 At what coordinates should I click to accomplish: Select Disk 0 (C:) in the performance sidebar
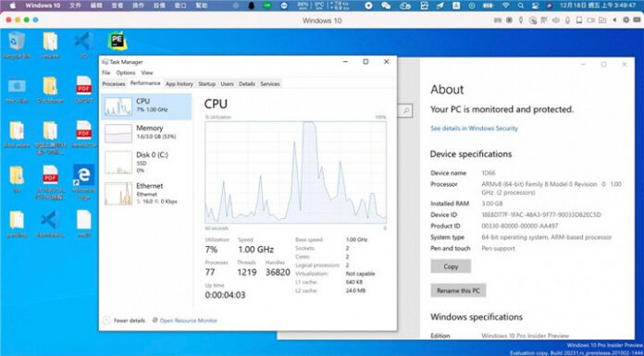[146, 162]
